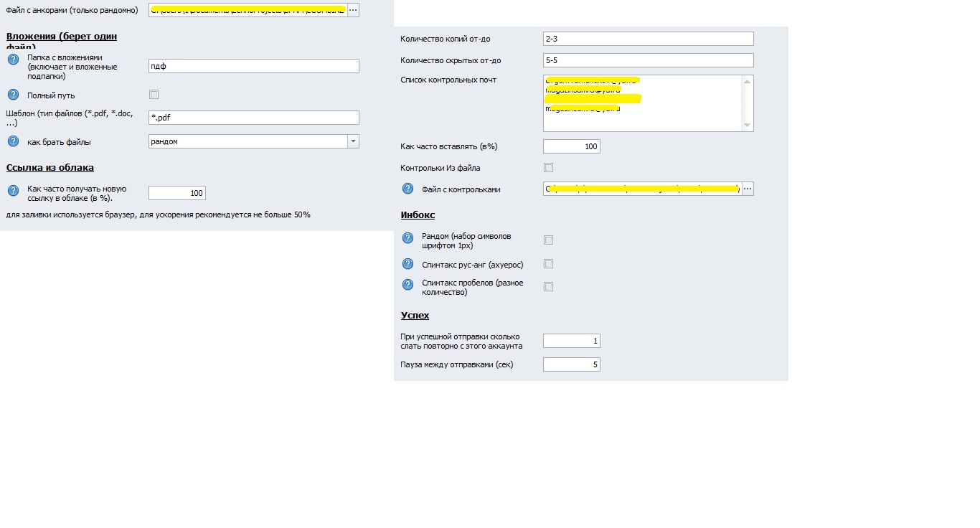
Task: Focus the file template field '*.pdf'
Action: (x=253, y=118)
